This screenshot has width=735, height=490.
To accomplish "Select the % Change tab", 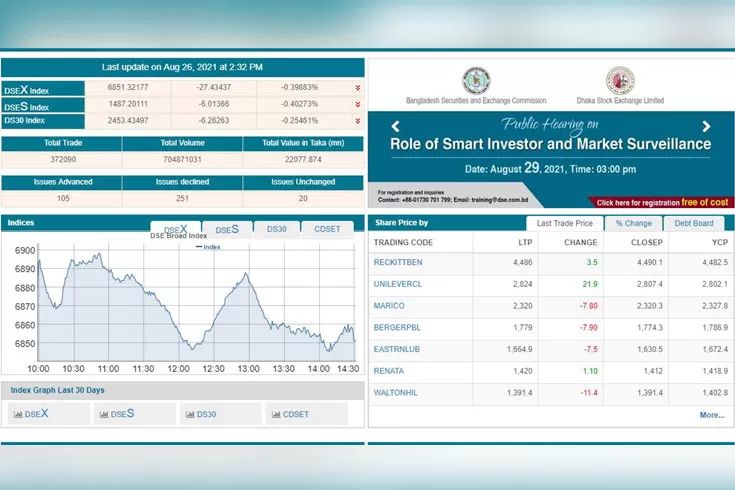I will 634,224.
